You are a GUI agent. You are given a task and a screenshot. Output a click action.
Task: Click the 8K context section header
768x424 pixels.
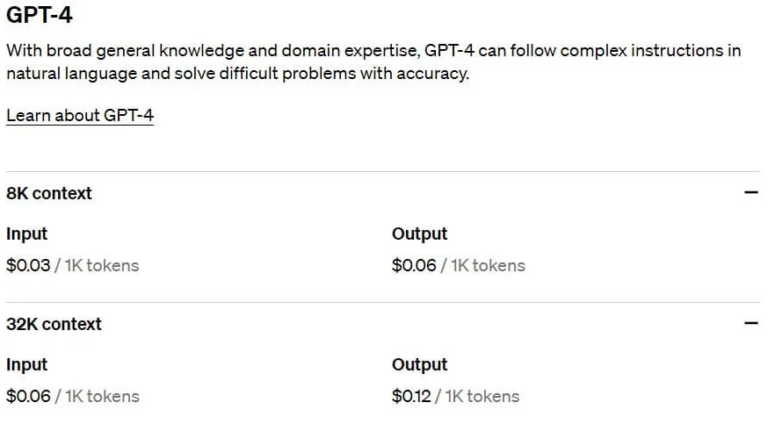pos(49,193)
